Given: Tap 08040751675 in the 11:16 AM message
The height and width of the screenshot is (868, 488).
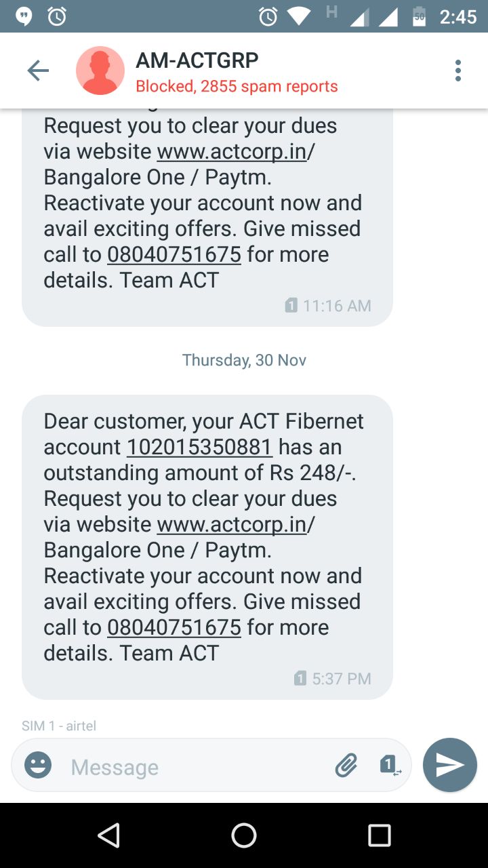Looking at the screenshot, I should pos(174,255).
